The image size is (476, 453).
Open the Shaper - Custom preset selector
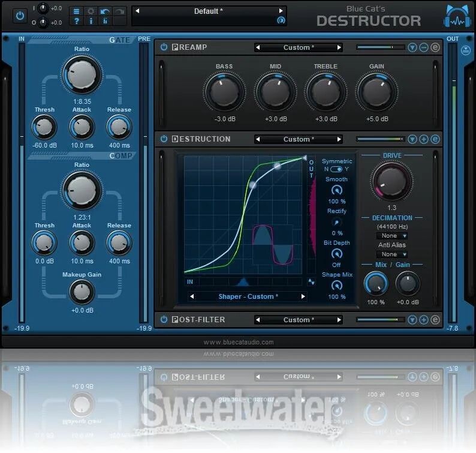coord(248,296)
